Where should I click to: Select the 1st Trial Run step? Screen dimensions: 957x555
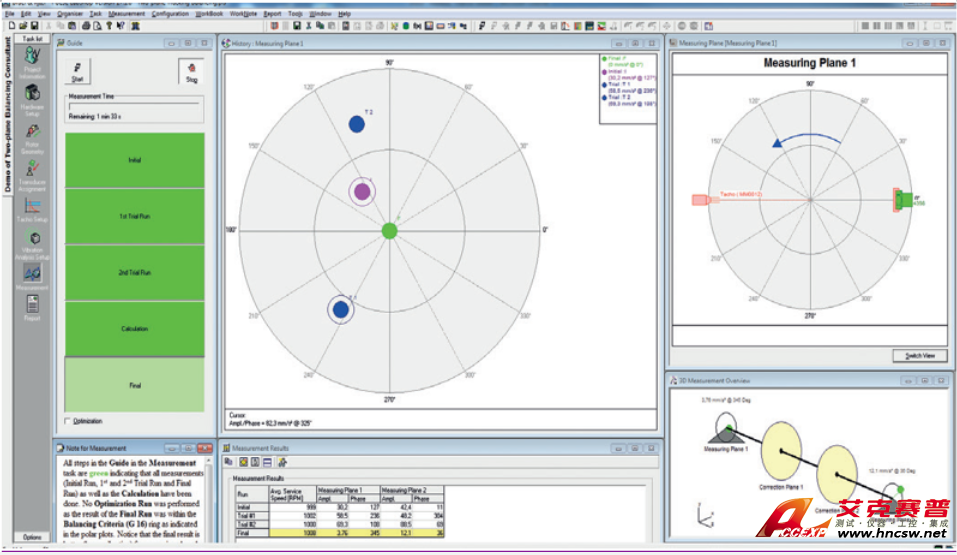pos(135,216)
